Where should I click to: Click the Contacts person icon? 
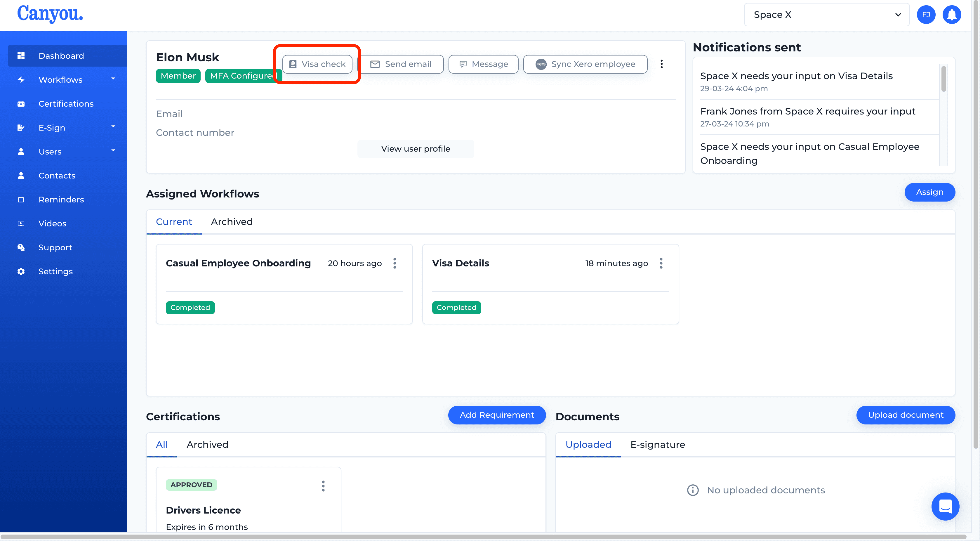(21, 176)
